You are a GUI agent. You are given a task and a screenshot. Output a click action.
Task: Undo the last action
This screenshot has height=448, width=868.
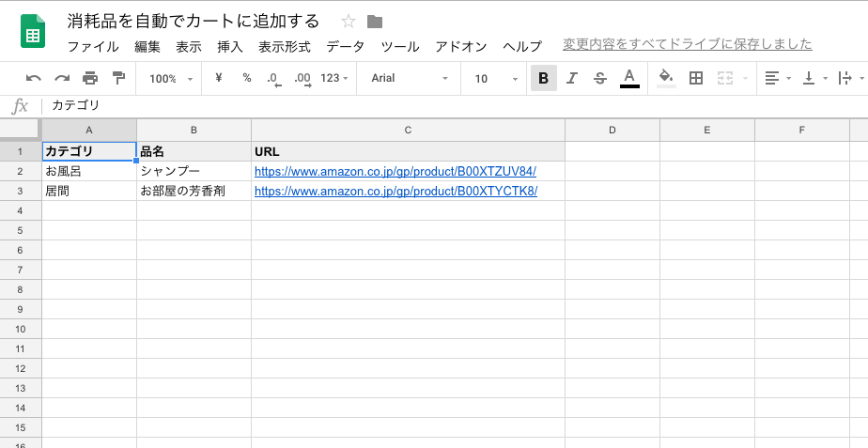click(33, 79)
